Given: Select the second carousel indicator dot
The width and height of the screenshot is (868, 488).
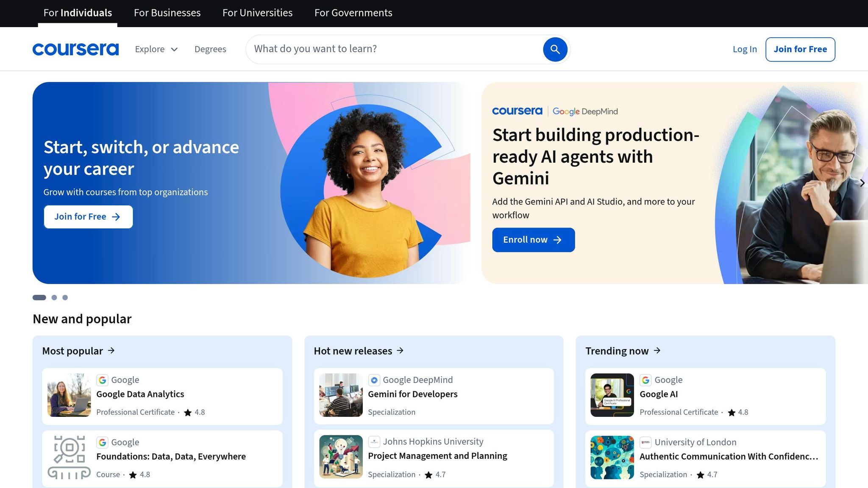Looking at the screenshot, I should (54, 297).
